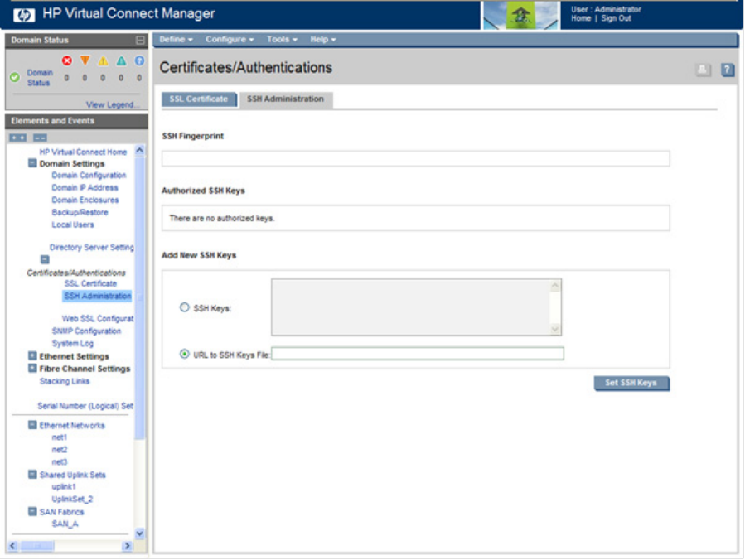Open Local Users in tree
This screenshot has height=560, width=745.
pyautogui.click(x=73, y=224)
